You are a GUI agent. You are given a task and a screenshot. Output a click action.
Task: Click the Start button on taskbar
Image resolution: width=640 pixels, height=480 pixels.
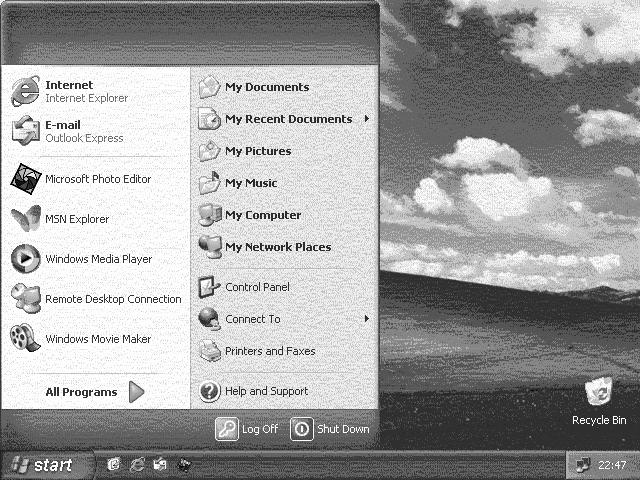coord(46,465)
